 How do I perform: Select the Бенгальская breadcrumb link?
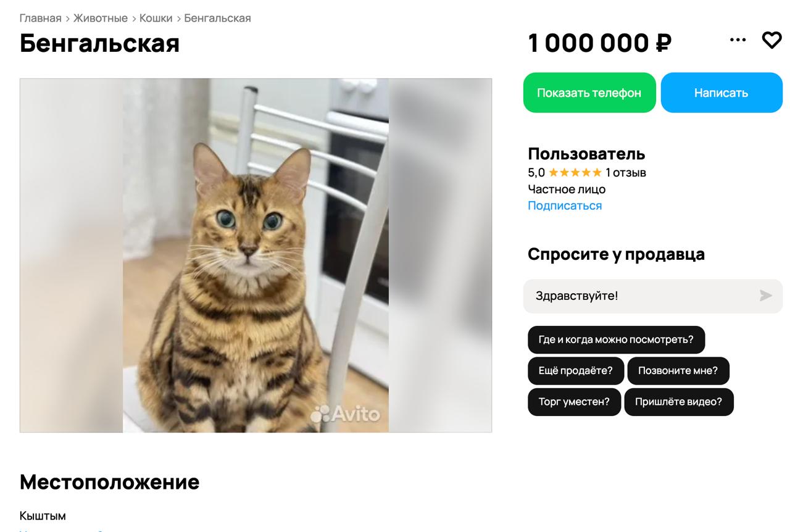click(x=218, y=18)
